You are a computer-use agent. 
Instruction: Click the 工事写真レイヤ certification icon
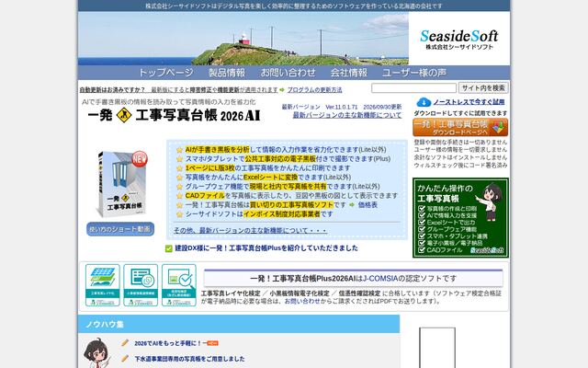[102, 285]
